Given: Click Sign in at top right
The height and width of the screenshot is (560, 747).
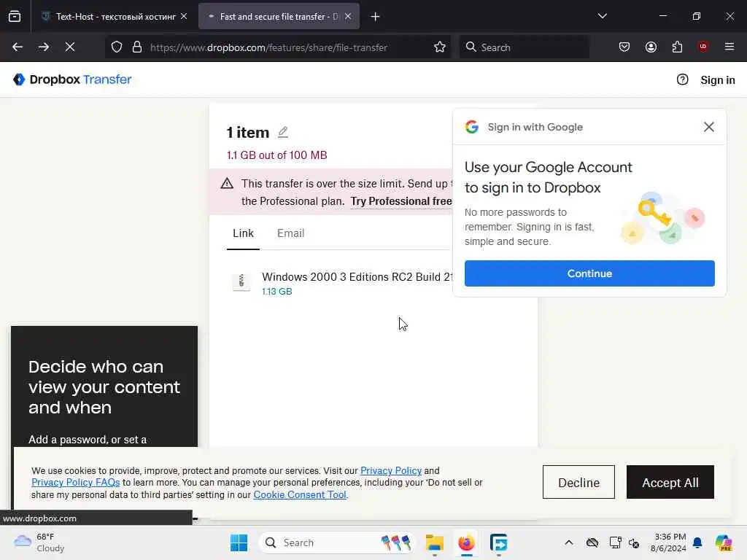Looking at the screenshot, I should pyautogui.click(x=718, y=80).
